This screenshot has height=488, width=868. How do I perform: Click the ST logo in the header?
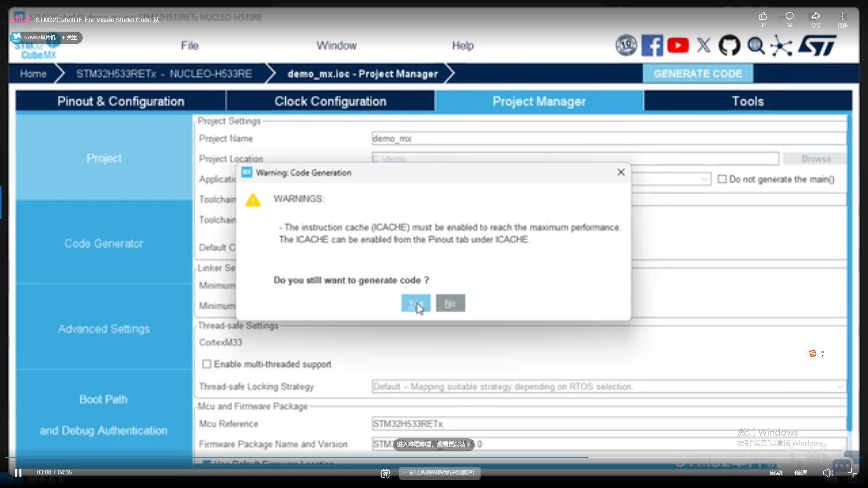point(817,46)
